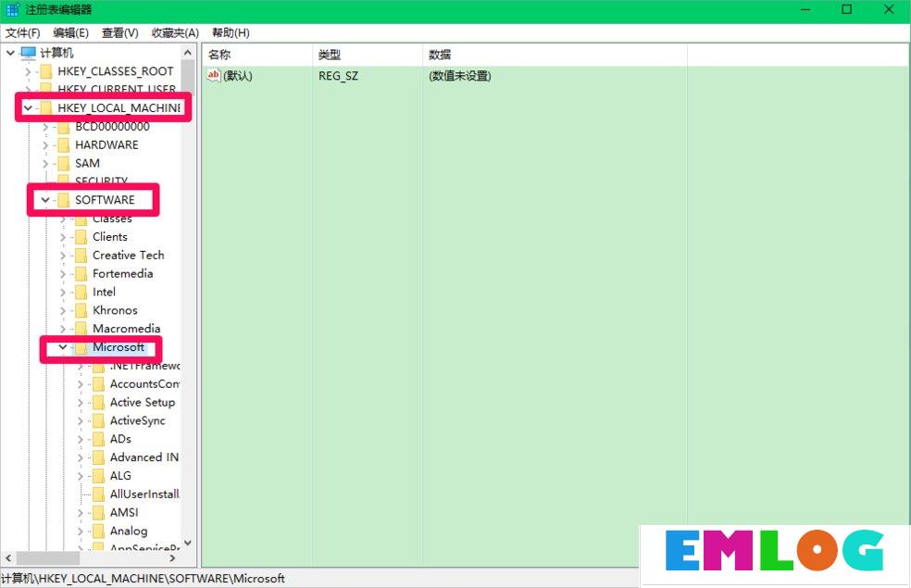Viewport: 911px width, 588px height.
Task: Click the 计算机 computer icon
Action: point(29,53)
